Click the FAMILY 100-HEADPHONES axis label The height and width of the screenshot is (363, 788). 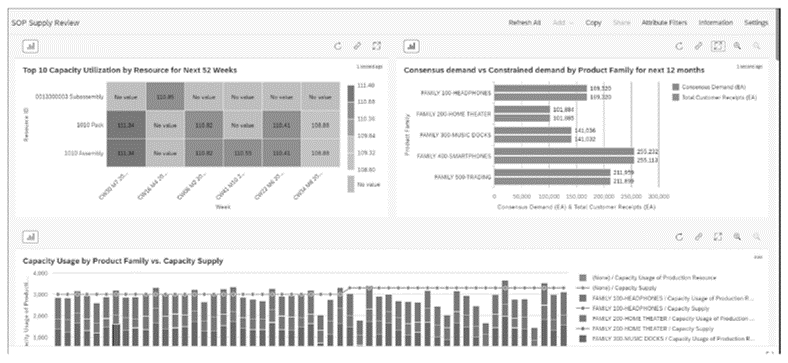[456, 93]
